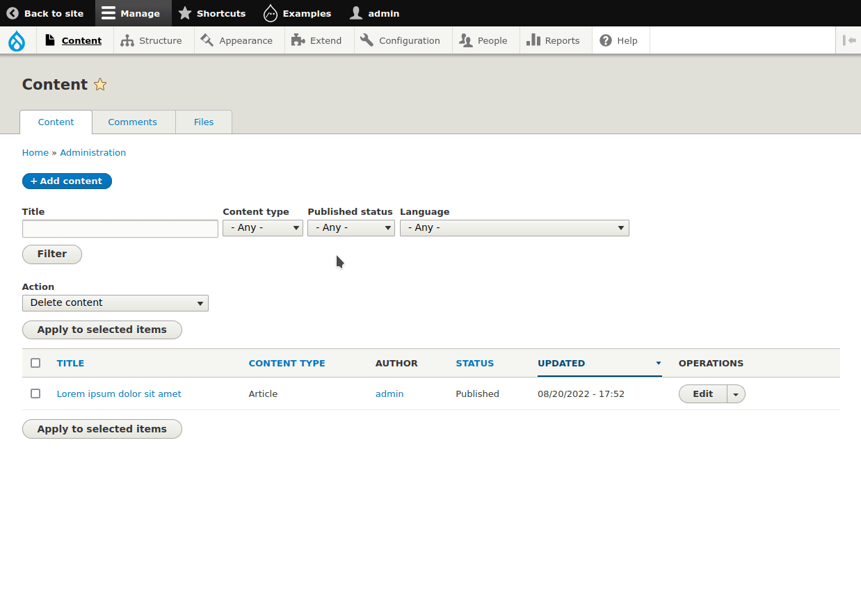Open Appearance via its paintbrush icon
This screenshot has width=861, height=616.
point(207,40)
